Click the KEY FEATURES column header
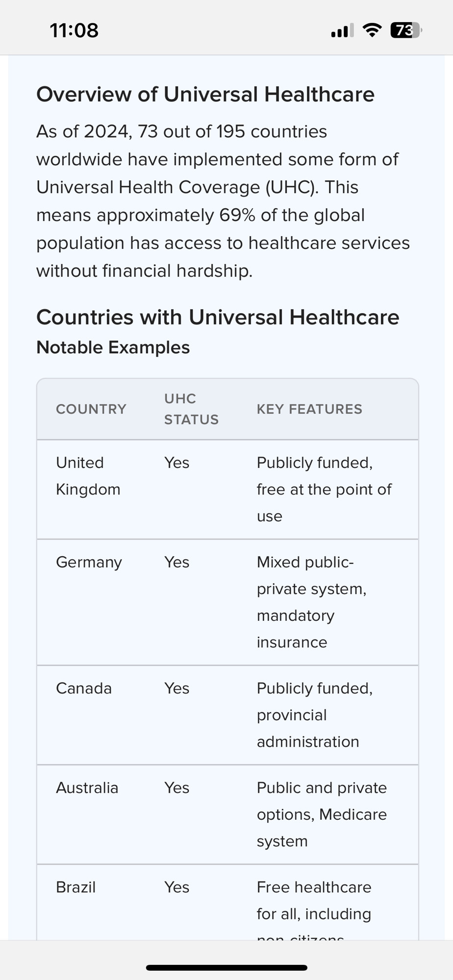The image size is (453, 980). pyautogui.click(x=309, y=409)
